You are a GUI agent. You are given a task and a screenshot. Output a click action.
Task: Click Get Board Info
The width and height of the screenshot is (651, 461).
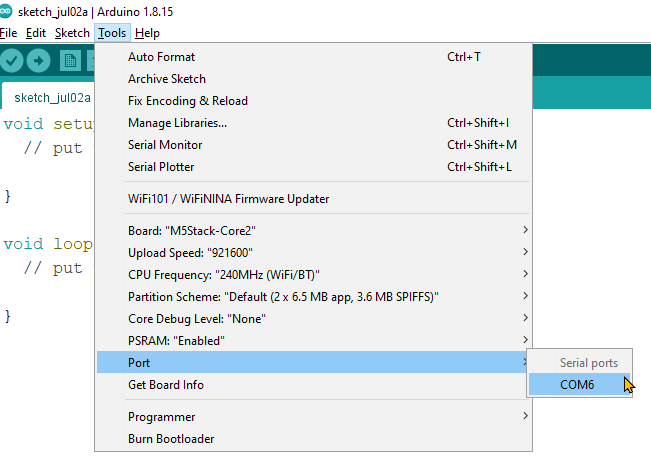314,385
